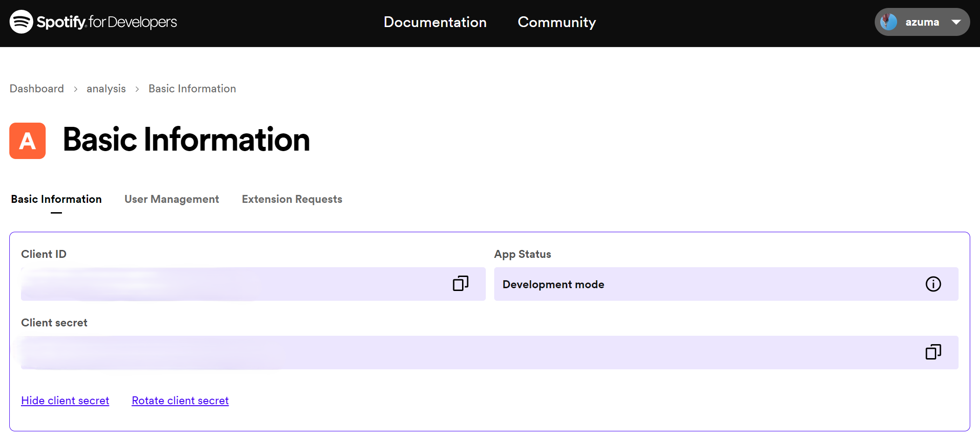Expand the azuma account dropdown arrow

pos(956,22)
